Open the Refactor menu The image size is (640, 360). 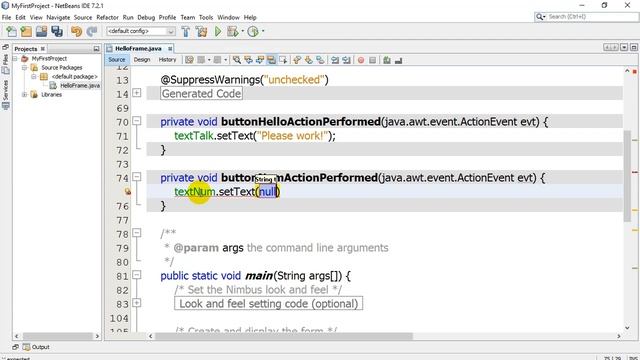[107, 18]
